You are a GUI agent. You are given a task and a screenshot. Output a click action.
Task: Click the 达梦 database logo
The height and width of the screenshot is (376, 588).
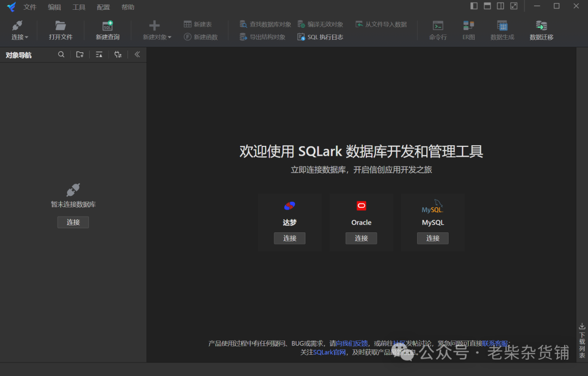[290, 206]
